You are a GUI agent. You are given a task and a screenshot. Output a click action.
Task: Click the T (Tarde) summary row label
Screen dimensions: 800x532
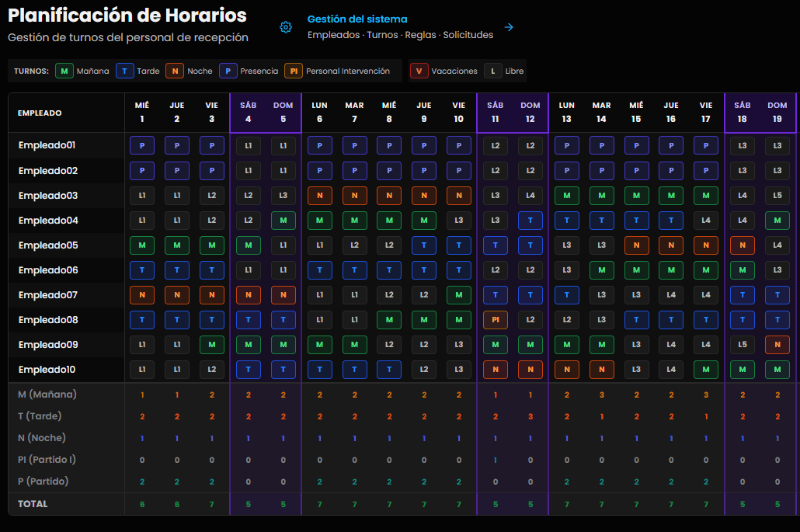point(40,416)
